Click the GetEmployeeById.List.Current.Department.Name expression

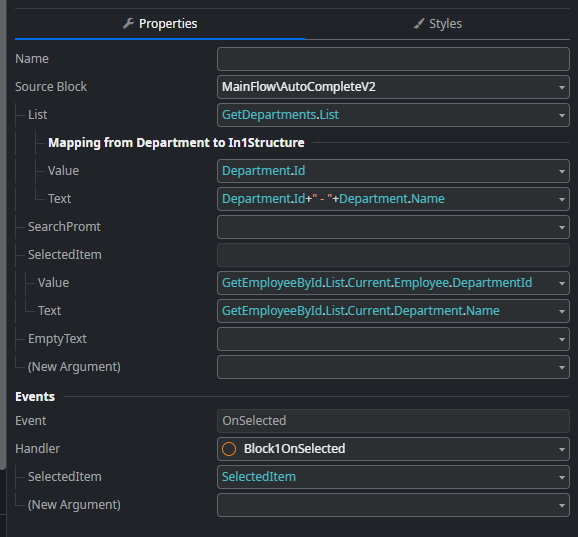pyautogui.click(x=361, y=311)
